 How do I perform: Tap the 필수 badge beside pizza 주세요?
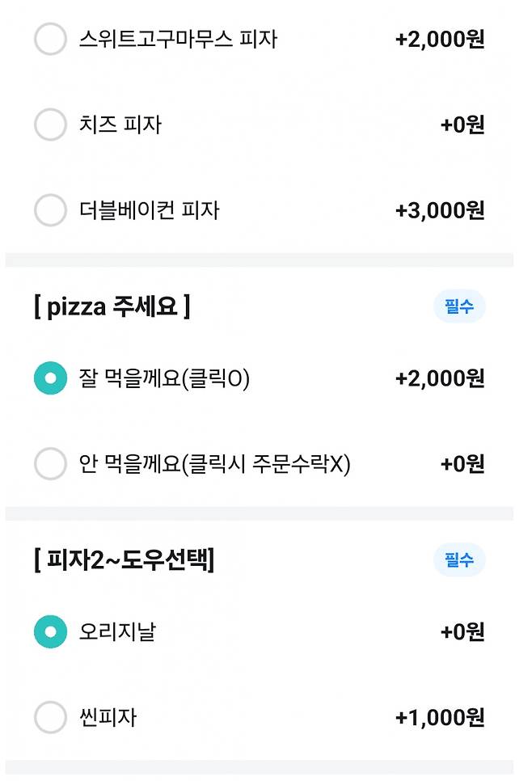[459, 306]
